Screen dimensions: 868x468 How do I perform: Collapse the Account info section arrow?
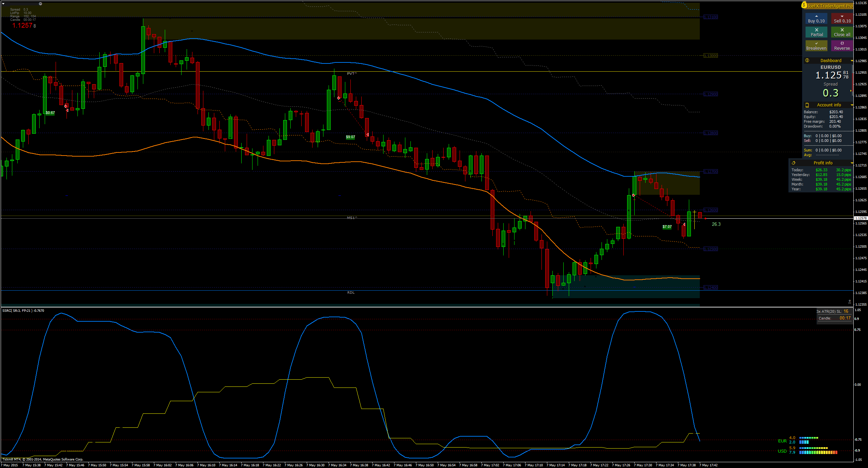point(852,105)
